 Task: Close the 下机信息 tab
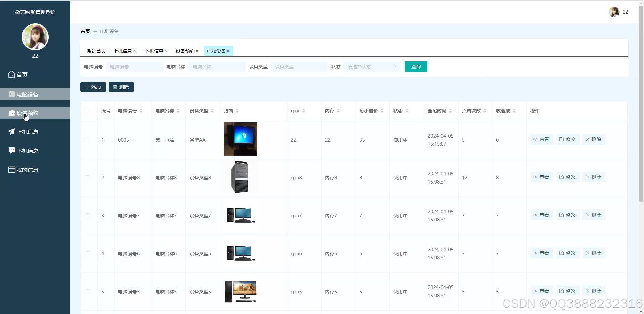click(x=166, y=51)
